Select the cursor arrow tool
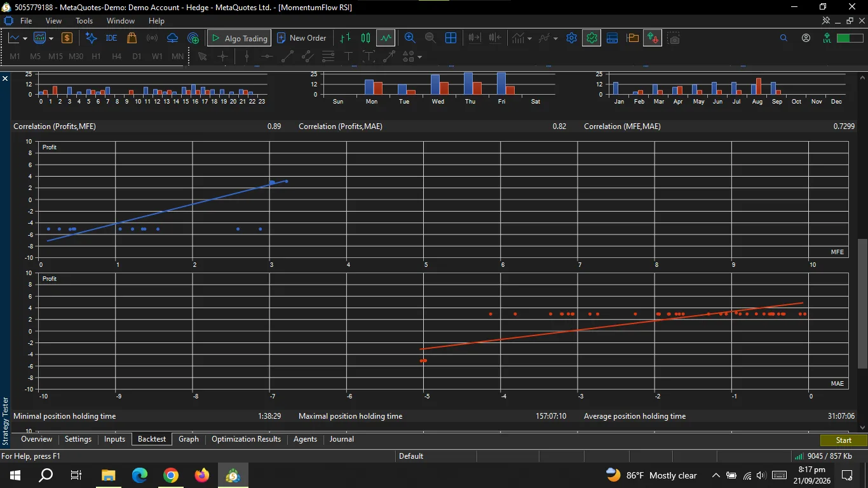 click(x=203, y=57)
